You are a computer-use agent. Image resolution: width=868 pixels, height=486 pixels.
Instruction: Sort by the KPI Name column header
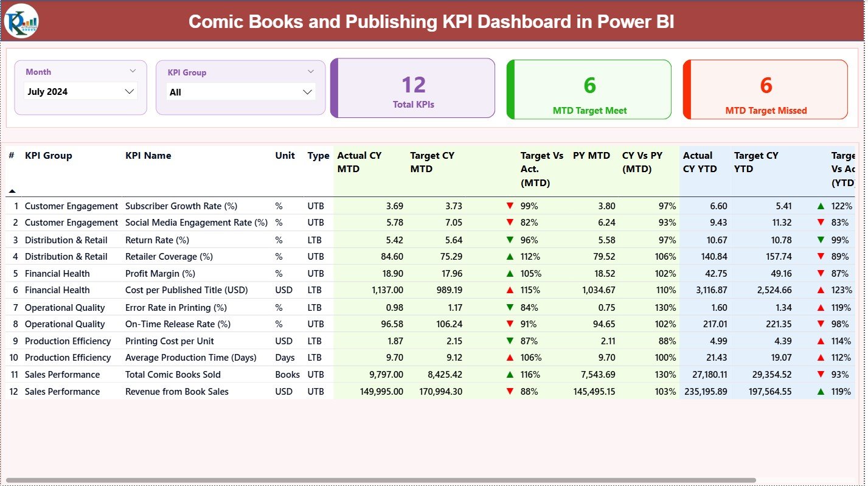pyautogui.click(x=148, y=156)
